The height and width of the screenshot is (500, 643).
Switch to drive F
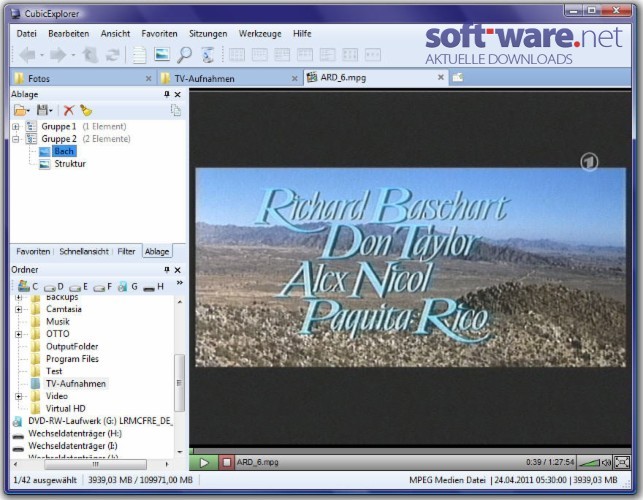pyautogui.click(x=103, y=287)
